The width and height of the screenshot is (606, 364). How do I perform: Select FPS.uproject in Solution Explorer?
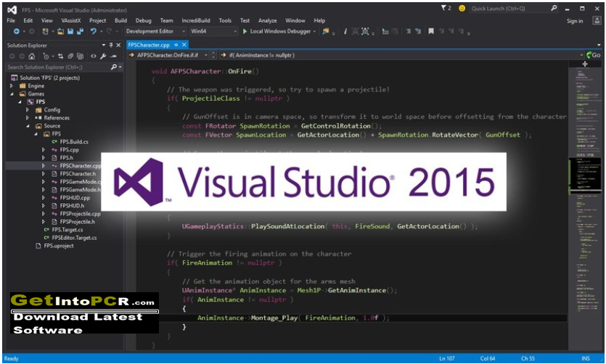(58, 246)
